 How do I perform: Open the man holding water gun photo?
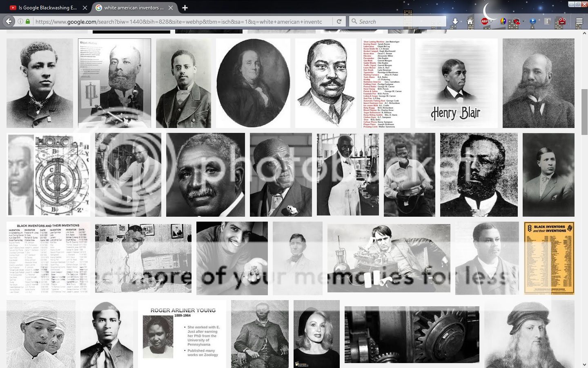(x=410, y=175)
